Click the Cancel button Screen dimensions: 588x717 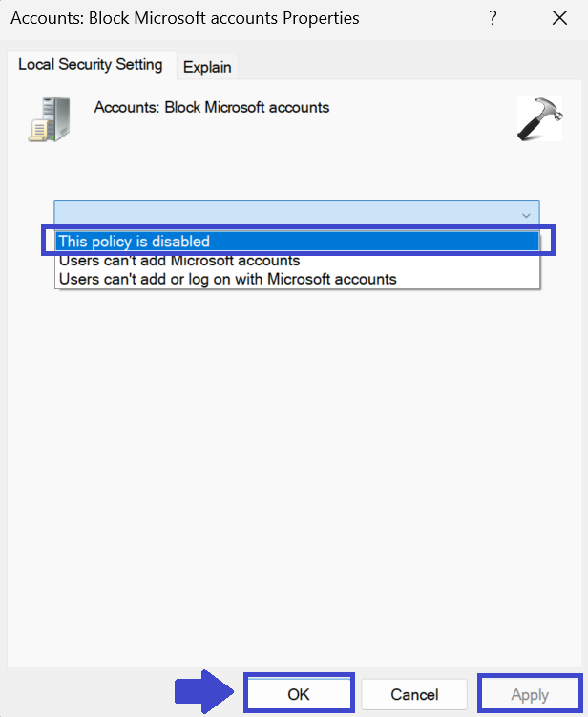pos(414,694)
